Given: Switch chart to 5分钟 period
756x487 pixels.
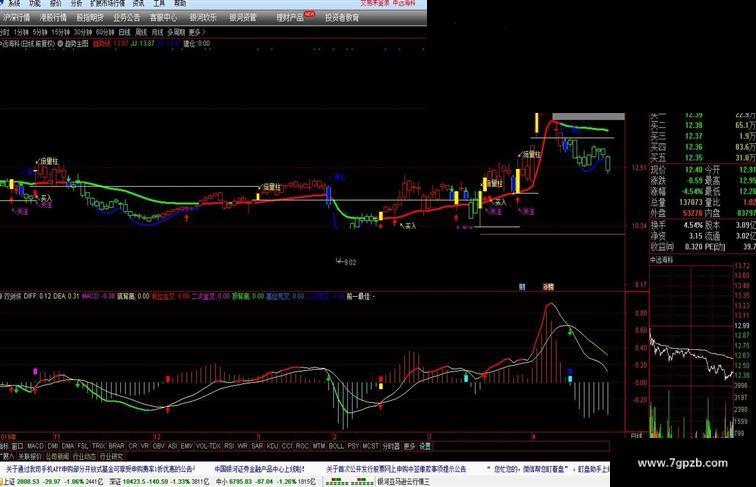Looking at the screenshot, I should (x=40, y=32).
